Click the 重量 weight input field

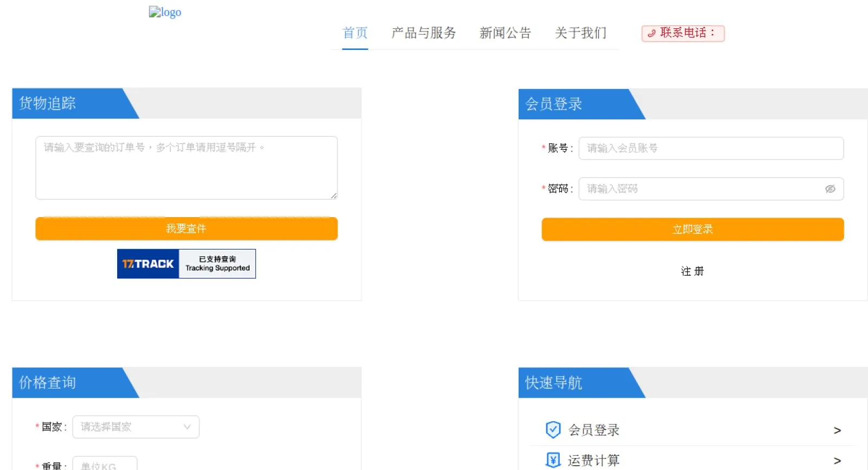click(x=105, y=465)
